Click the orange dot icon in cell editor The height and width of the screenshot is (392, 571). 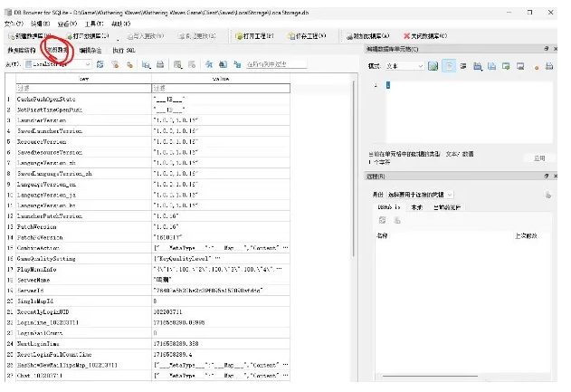(536, 67)
